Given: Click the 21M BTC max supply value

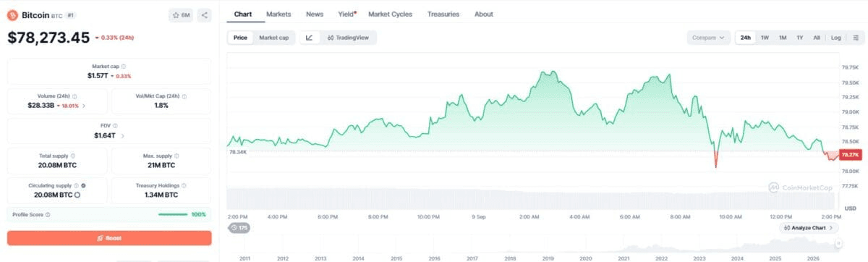Looking at the screenshot, I should tap(161, 165).
